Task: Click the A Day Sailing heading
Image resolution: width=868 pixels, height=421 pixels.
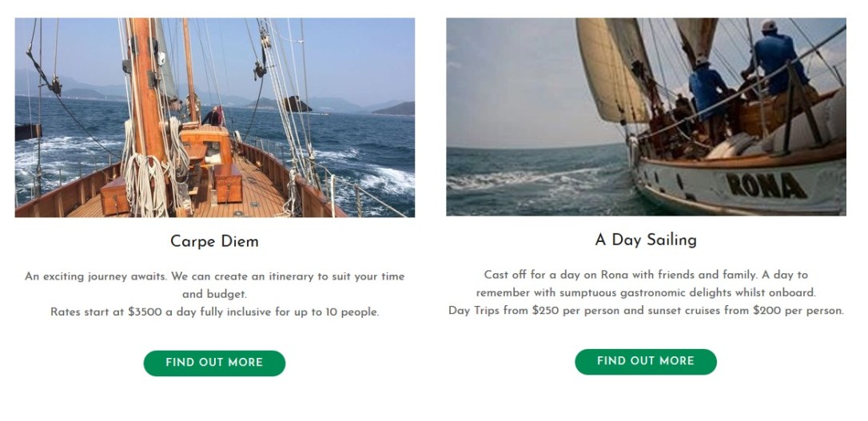Action: pos(646,240)
